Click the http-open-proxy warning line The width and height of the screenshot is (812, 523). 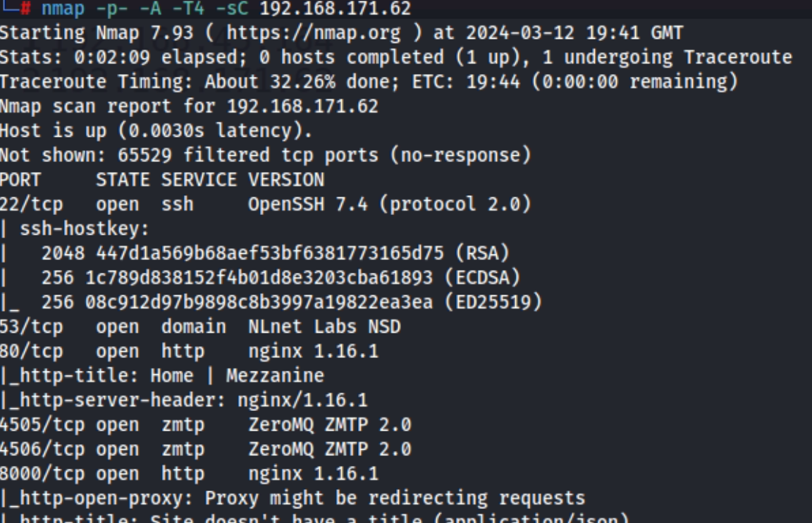coord(293,498)
